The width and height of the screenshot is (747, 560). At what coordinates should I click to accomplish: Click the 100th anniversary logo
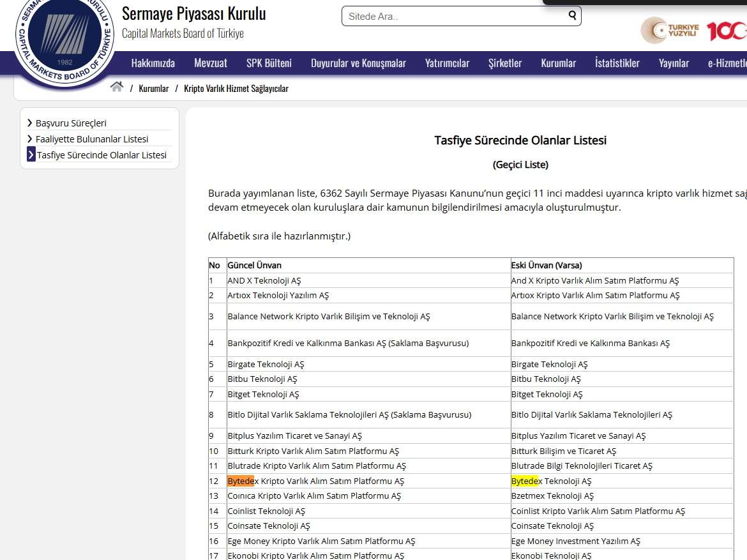click(726, 31)
